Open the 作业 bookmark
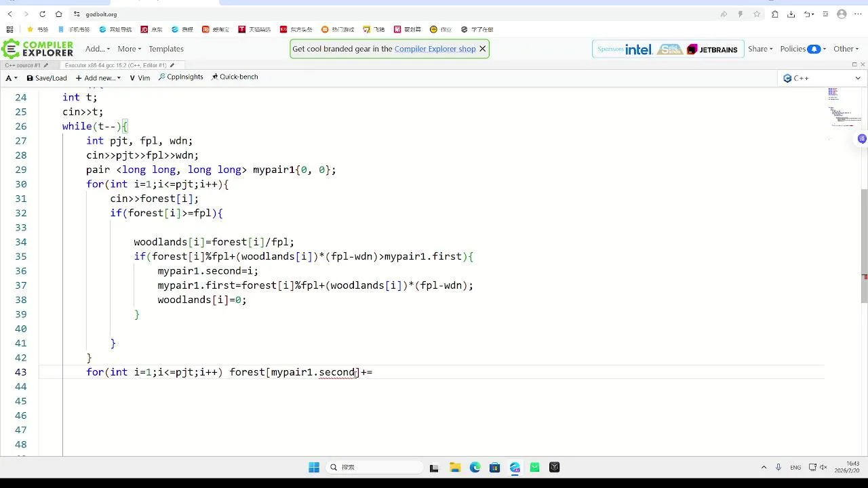Image resolution: width=868 pixels, height=488 pixels. point(441,30)
